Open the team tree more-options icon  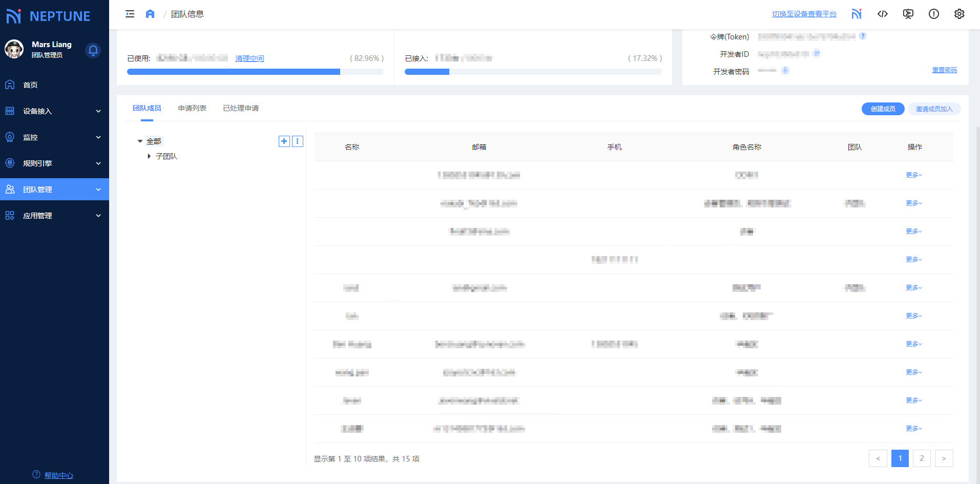coord(297,141)
